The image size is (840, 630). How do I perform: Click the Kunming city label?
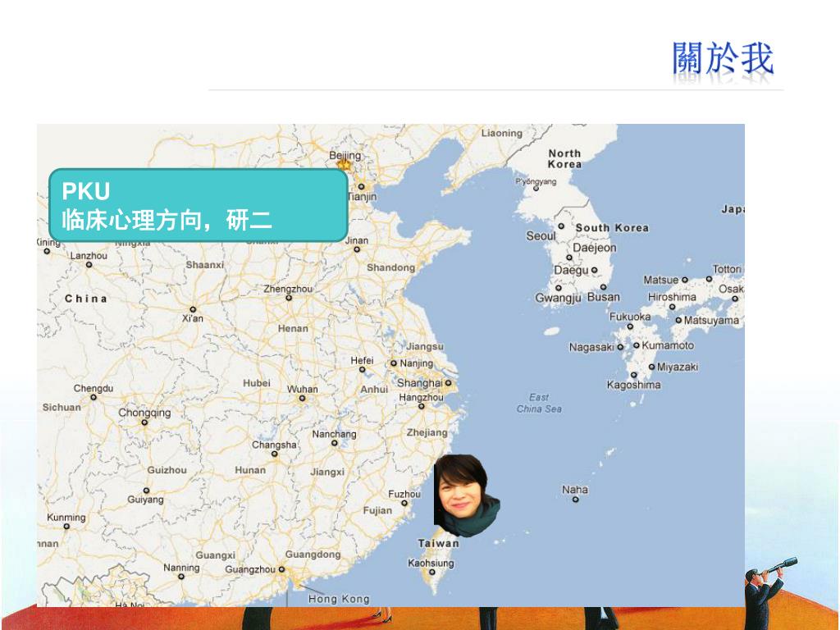(66, 518)
